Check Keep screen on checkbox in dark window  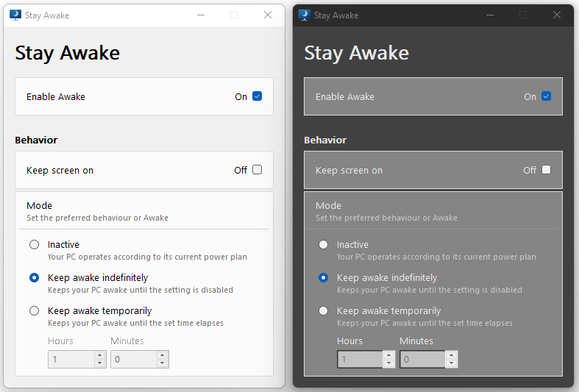(546, 170)
